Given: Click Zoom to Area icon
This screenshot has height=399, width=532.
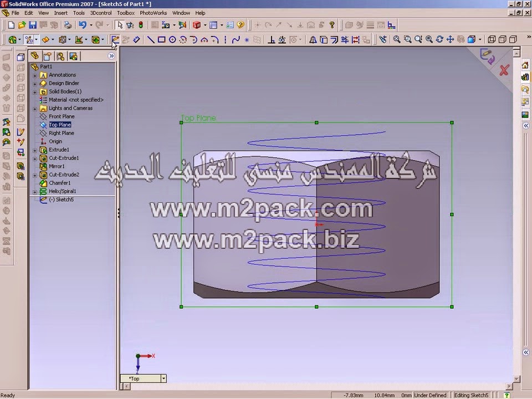Looking at the screenshot, I should coord(407,39).
